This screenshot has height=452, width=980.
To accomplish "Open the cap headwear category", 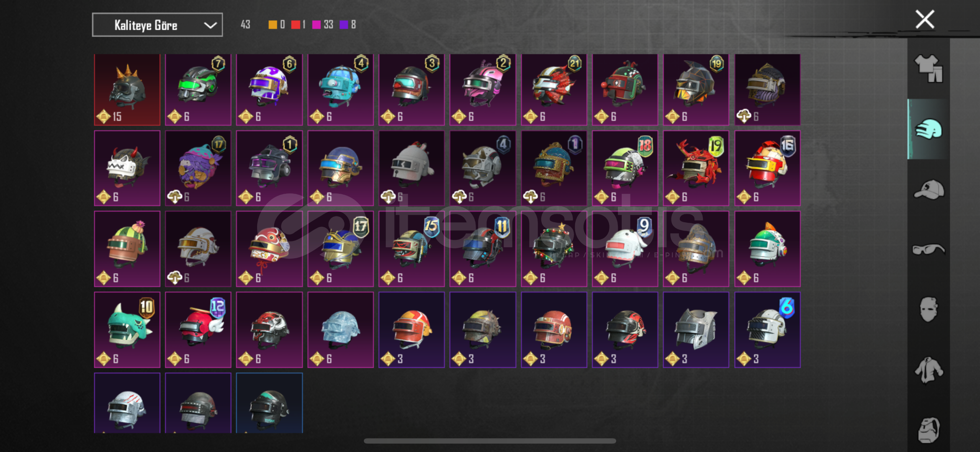I will pos(929,190).
